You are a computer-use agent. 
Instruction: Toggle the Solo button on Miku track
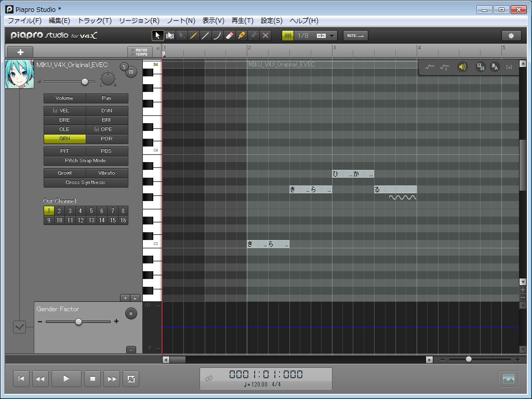124,67
